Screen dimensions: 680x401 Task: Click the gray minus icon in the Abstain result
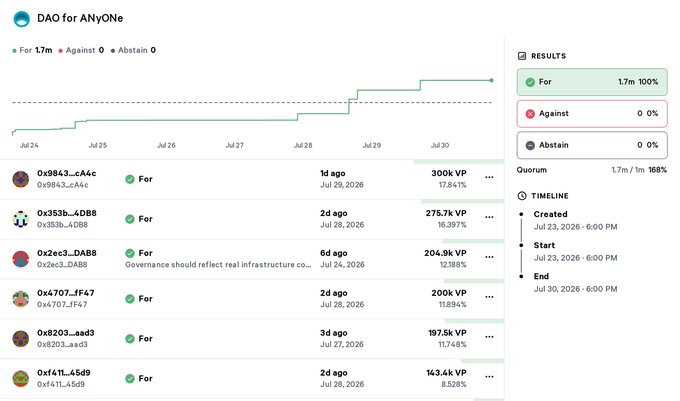530,145
